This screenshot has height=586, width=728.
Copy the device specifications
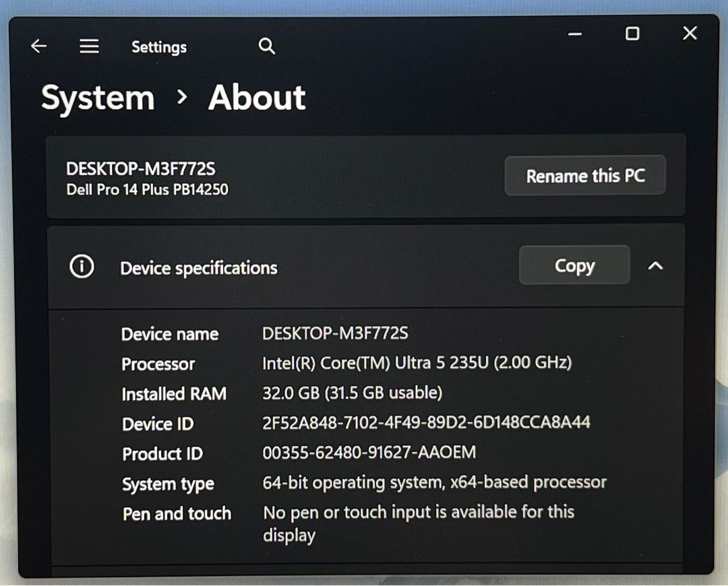click(x=574, y=265)
